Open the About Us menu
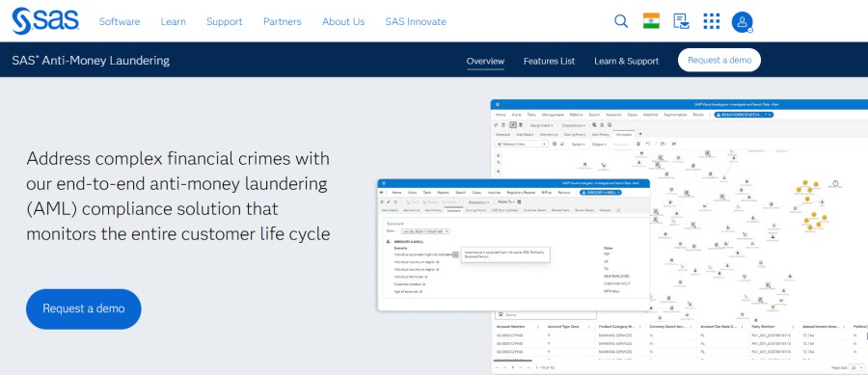The height and width of the screenshot is (375, 868). coord(343,21)
